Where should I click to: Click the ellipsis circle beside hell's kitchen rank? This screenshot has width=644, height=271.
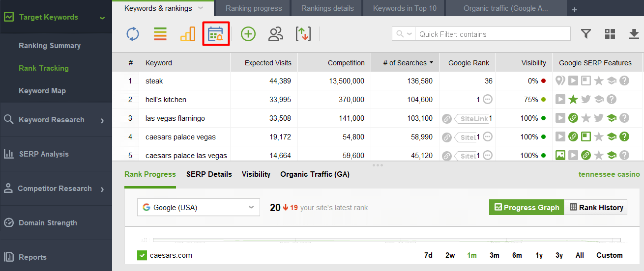click(x=488, y=100)
